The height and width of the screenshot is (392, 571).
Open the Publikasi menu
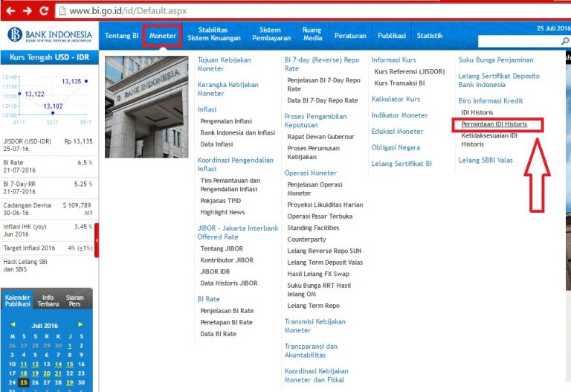392,36
